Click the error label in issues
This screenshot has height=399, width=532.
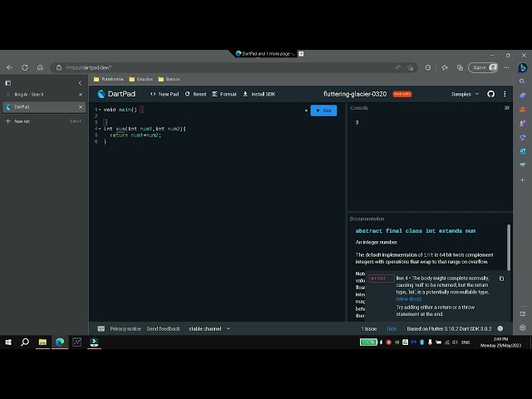point(382,278)
